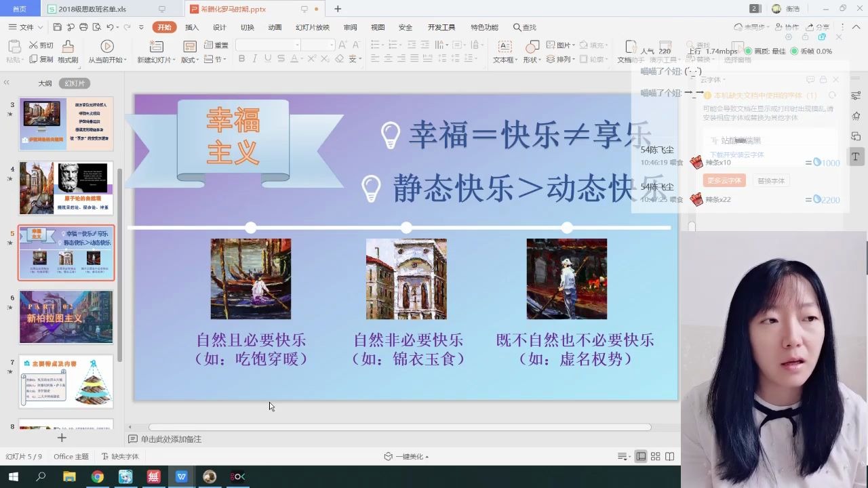Click the Clear formatting eraser icon
Image resolution: width=868 pixels, height=488 pixels.
[340, 59]
